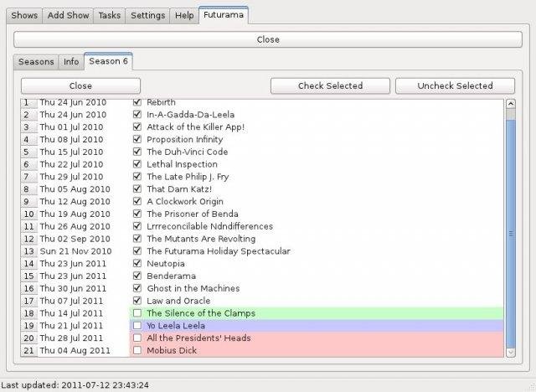Open the Settings tab

[x=147, y=16]
